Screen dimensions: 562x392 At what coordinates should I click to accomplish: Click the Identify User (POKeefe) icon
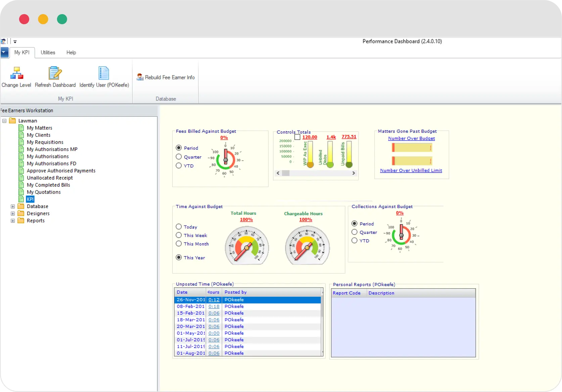pyautogui.click(x=104, y=73)
